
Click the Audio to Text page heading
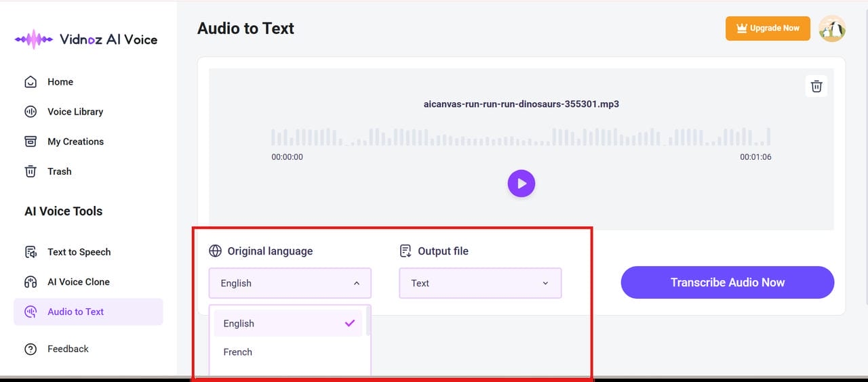coord(245,28)
